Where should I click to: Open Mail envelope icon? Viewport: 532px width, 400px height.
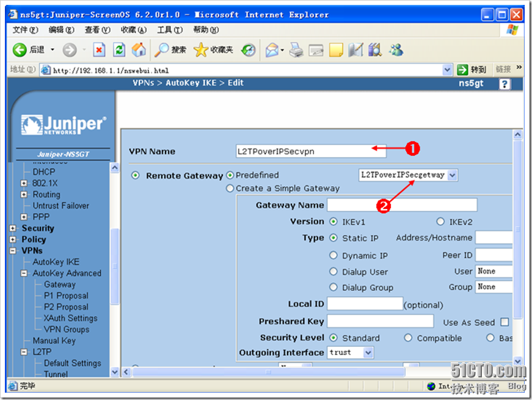click(272, 50)
